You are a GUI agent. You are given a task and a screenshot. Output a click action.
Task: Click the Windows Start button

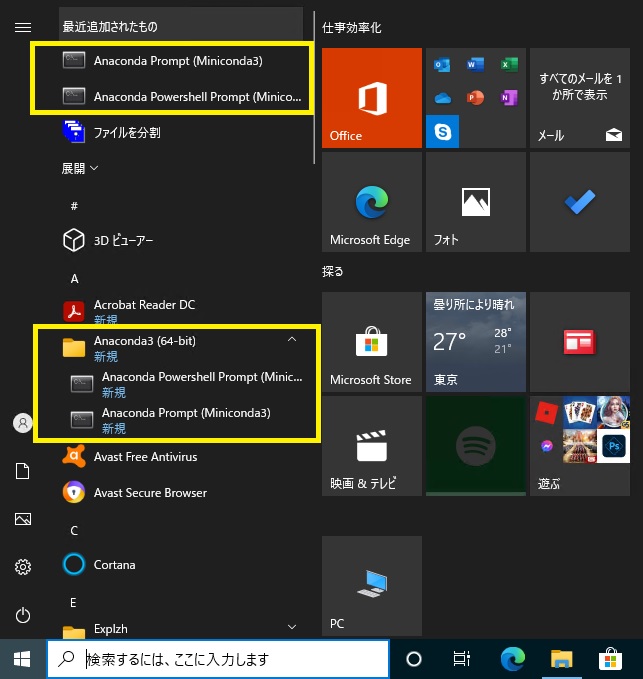[x=23, y=659]
